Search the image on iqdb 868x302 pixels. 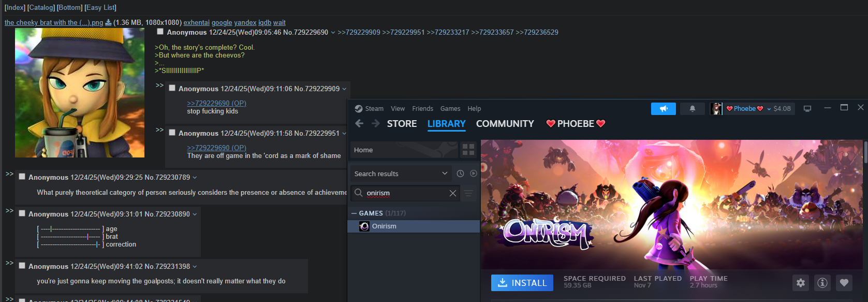coord(264,22)
